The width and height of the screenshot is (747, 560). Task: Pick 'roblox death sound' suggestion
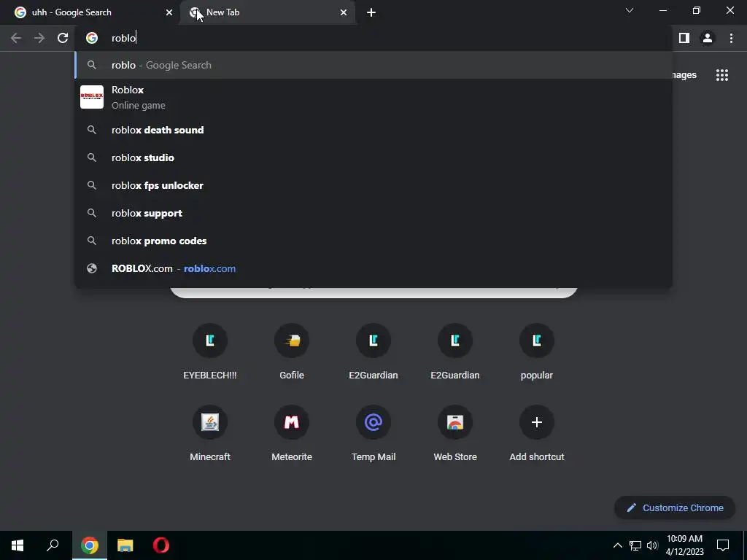click(x=373, y=130)
